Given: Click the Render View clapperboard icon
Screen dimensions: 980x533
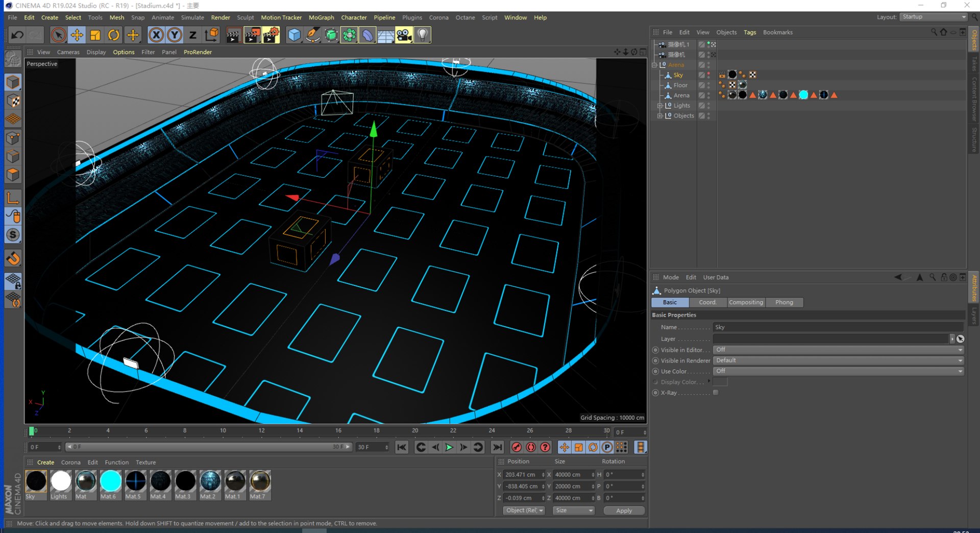Looking at the screenshot, I should pyautogui.click(x=233, y=35).
